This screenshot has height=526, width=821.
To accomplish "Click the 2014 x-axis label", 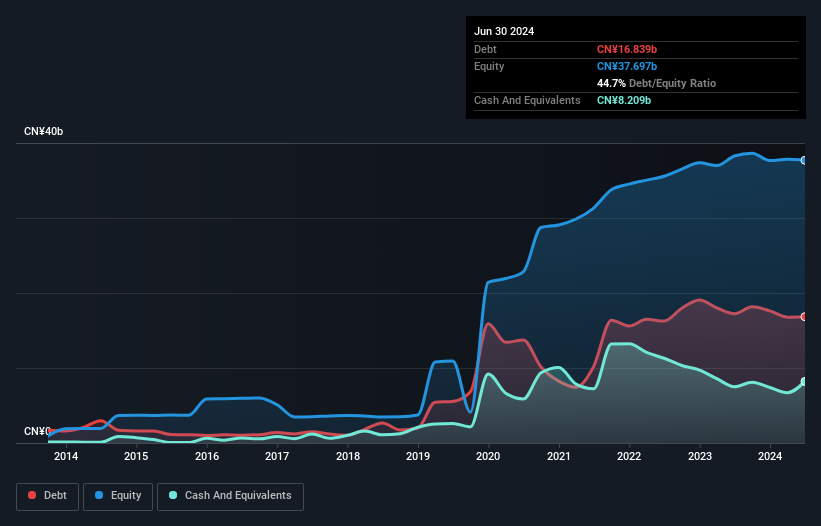I will point(66,456).
